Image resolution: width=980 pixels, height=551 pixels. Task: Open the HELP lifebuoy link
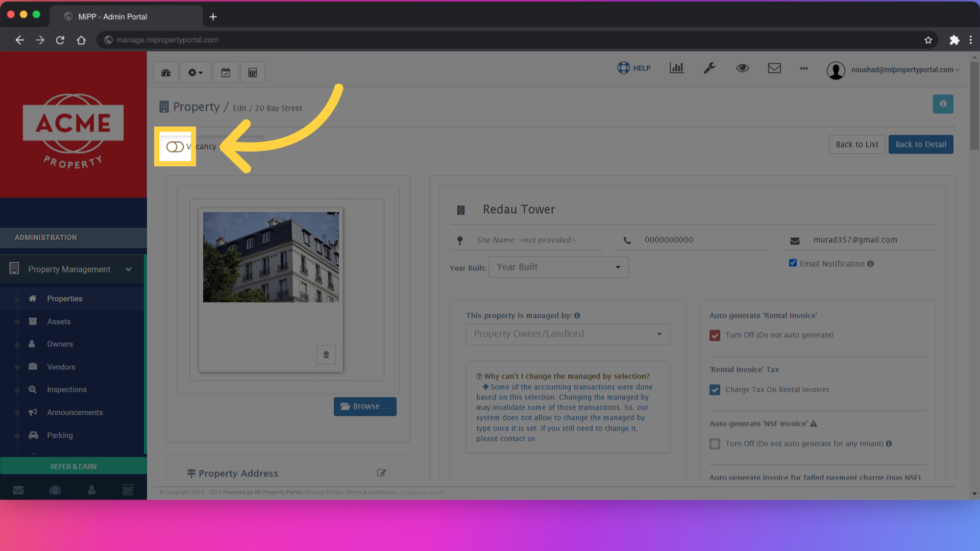634,68
